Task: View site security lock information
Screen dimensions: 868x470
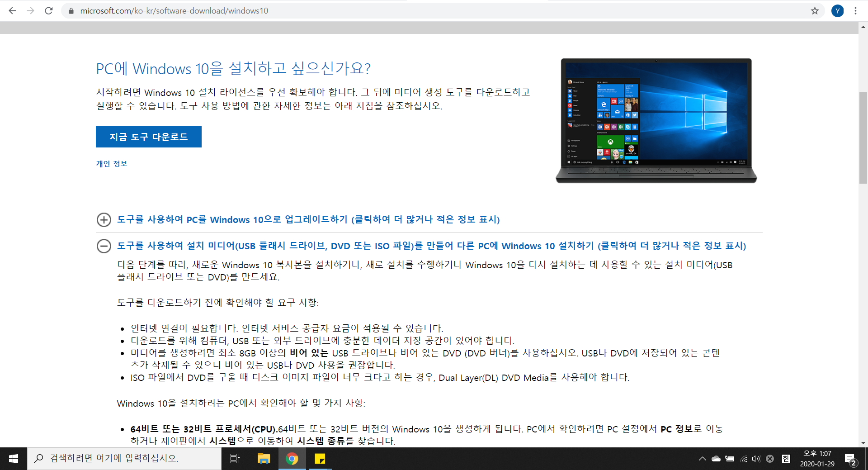Action: click(71, 11)
